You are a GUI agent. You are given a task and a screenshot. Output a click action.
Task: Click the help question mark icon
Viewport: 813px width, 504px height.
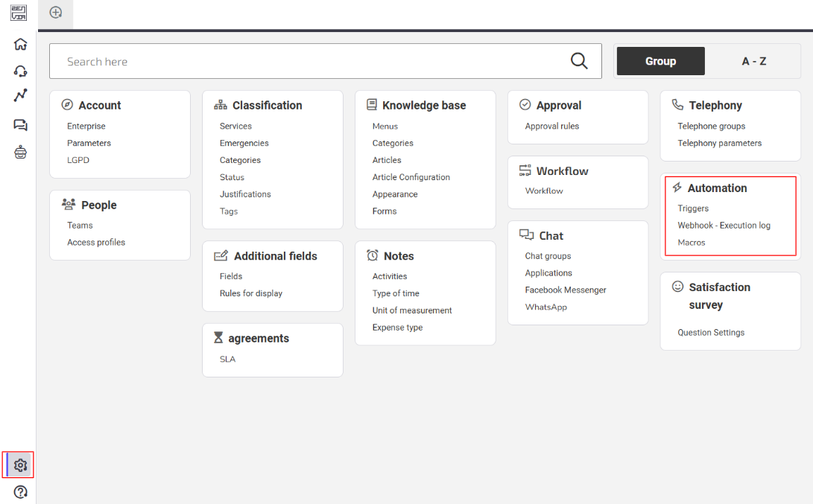[20, 492]
